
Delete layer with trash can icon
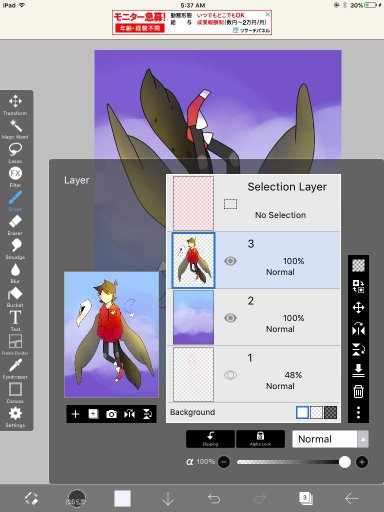tap(358, 391)
